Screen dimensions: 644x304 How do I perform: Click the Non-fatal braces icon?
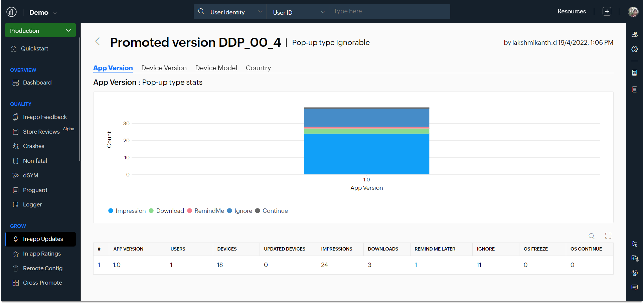click(x=16, y=161)
